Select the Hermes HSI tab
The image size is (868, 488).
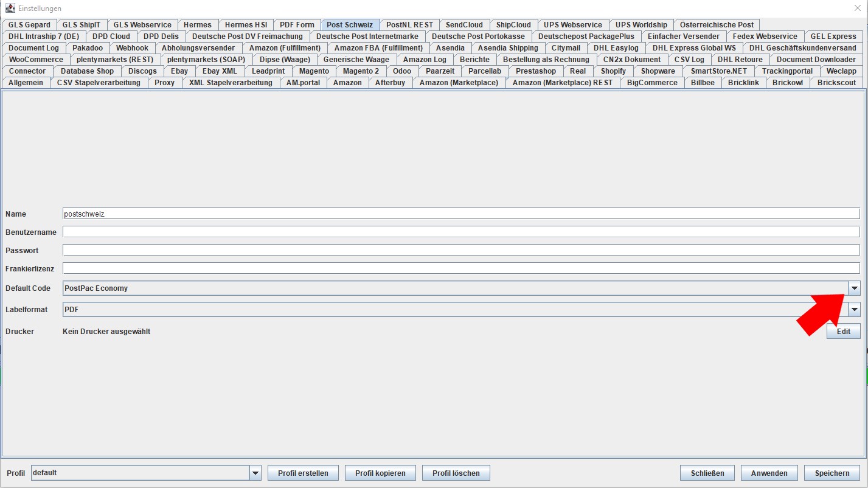(x=246, y=25)
